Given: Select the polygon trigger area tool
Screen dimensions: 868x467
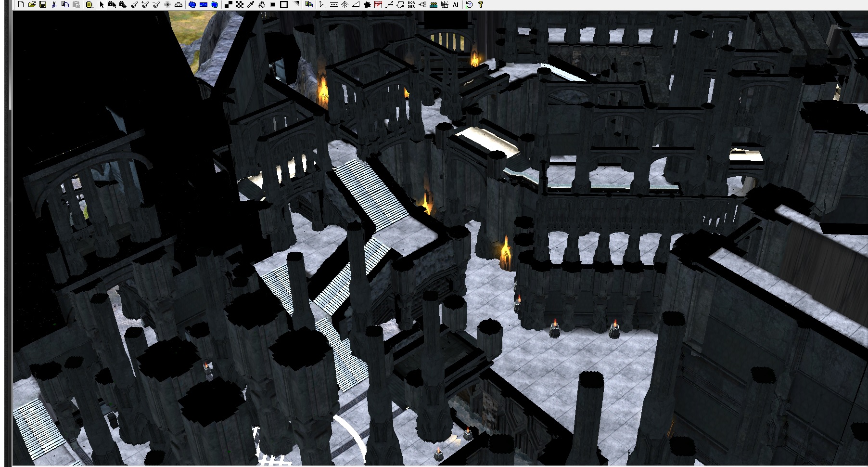Looking at the screenshot, I should [x=400, y=4].
